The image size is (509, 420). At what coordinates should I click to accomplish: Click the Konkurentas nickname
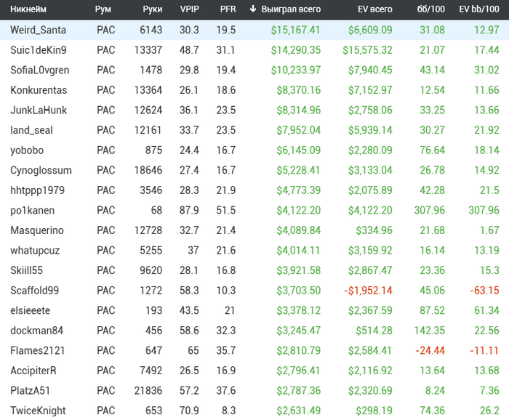pos(39,90)
